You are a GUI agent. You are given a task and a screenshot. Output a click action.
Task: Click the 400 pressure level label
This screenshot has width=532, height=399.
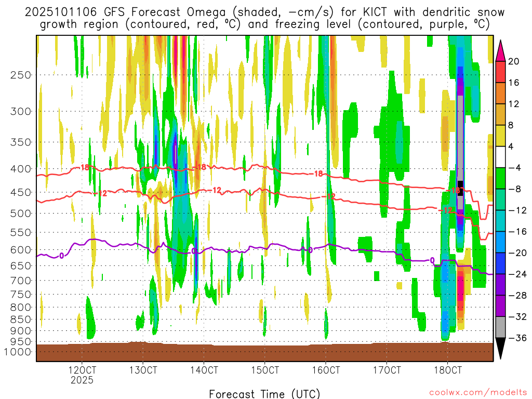[21, 169]
